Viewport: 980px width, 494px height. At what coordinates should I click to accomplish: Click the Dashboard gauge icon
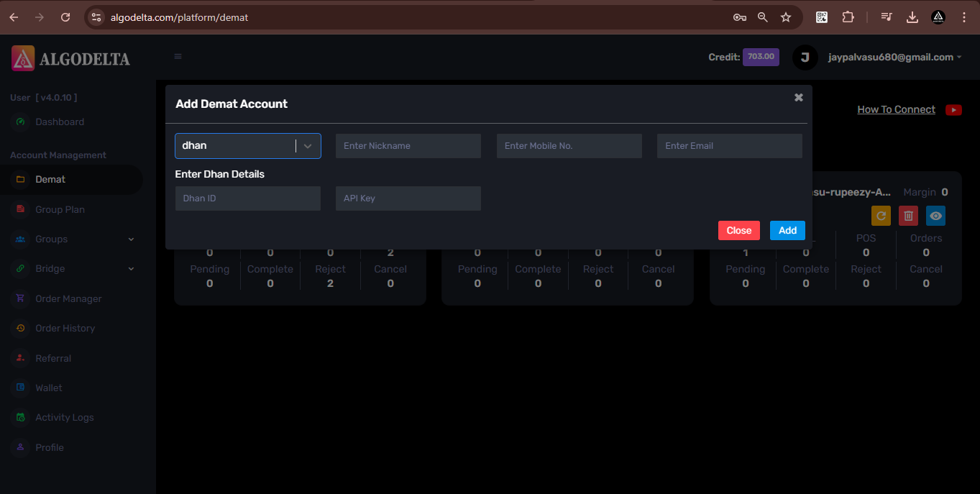click(x=20, y=122)
